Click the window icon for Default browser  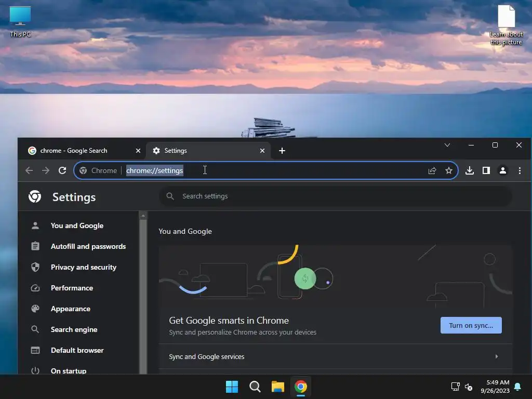tap(35, 350)
